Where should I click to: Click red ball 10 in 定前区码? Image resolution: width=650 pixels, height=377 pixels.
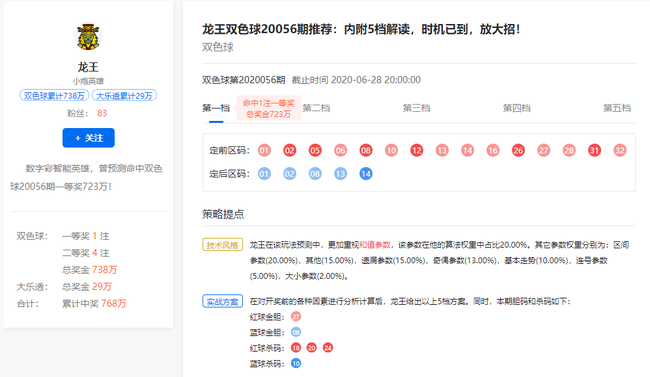[391, 150]
